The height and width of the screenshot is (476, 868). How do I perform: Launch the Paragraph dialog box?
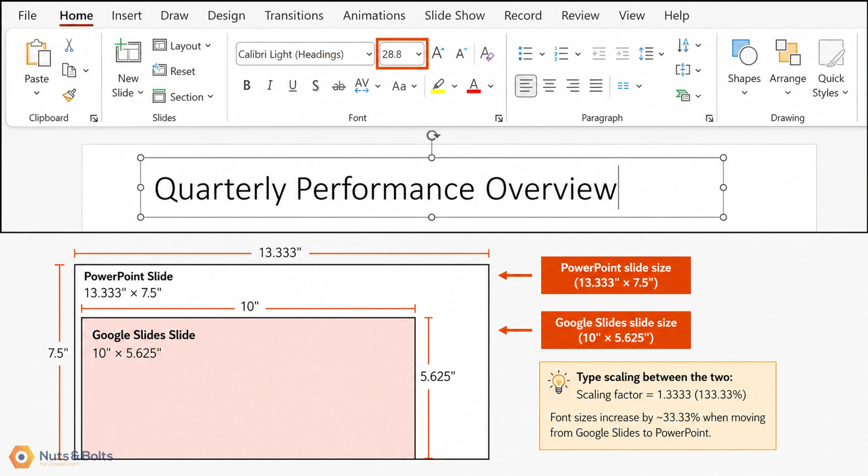[709, 119]
